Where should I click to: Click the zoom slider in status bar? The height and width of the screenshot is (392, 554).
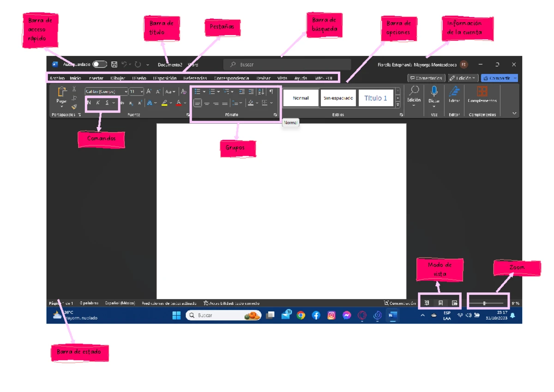pos(486,303)
